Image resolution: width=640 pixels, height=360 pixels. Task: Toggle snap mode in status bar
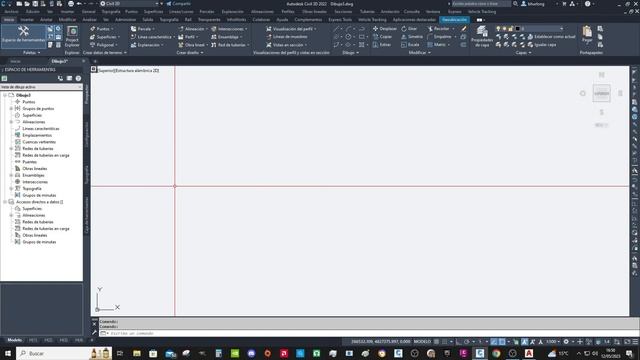[x=444, y=342]
